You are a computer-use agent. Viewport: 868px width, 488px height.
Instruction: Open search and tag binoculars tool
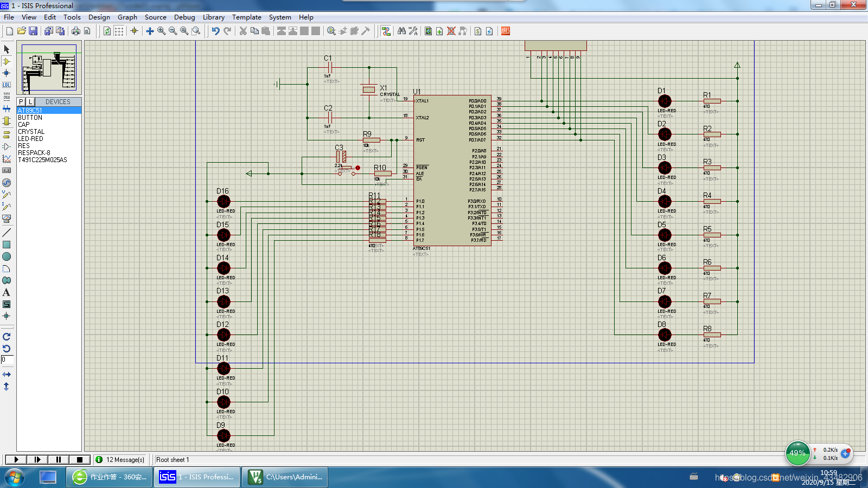tap(401, 31)
